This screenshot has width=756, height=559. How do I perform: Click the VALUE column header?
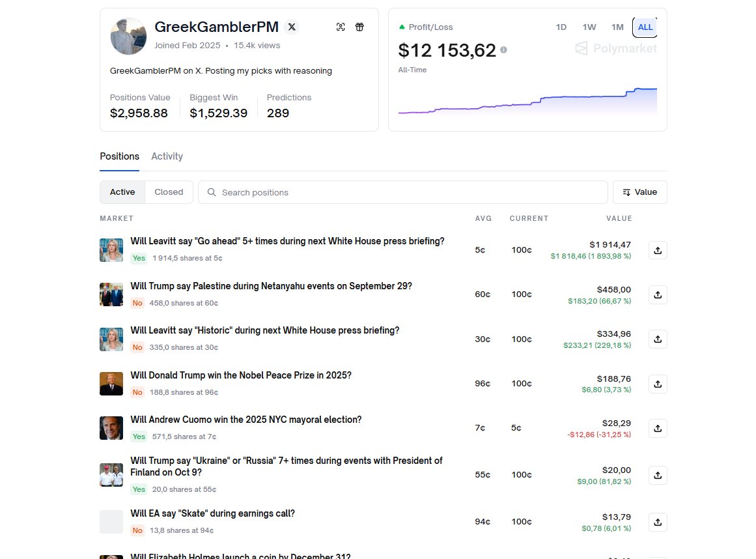pyautogui.click(x=619, y=218)
